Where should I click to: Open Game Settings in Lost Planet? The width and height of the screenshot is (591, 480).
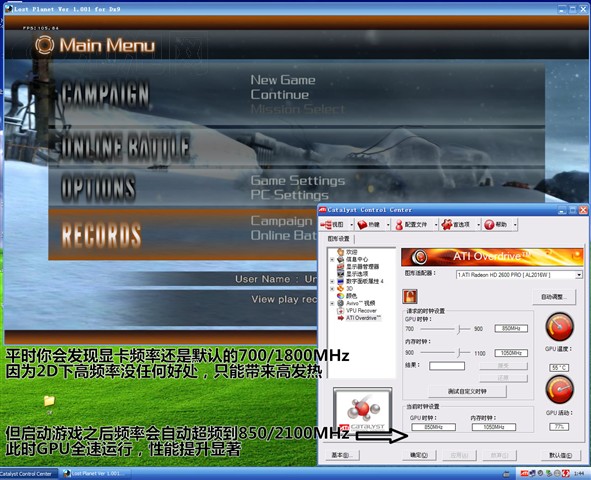coord(298,180)
